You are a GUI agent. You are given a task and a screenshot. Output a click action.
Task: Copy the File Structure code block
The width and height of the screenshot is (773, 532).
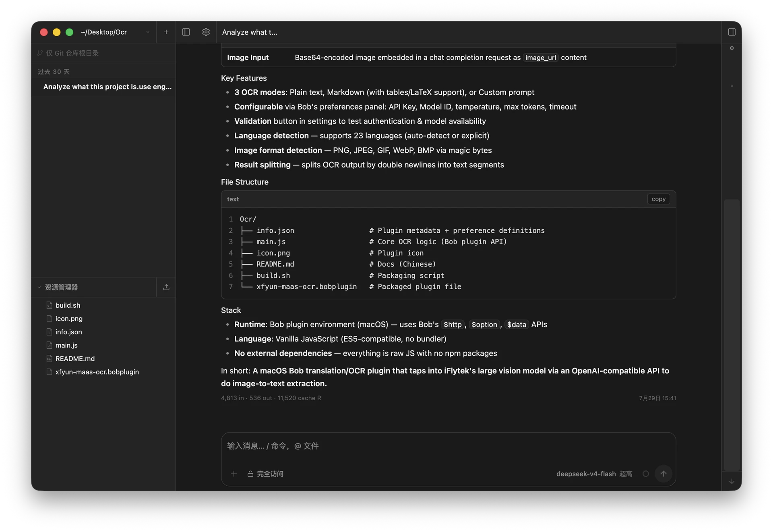(658, 199)
